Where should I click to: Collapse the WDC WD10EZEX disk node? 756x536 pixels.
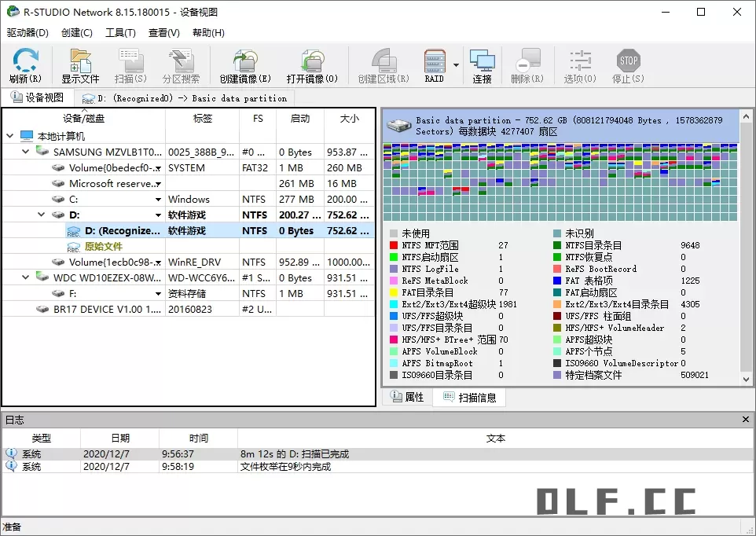[25, 277]
